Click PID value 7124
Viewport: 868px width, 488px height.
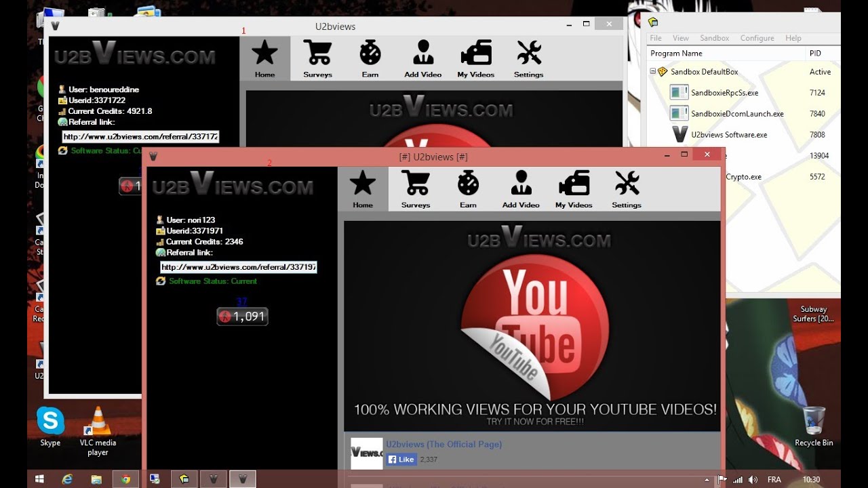tap(817, 93)
